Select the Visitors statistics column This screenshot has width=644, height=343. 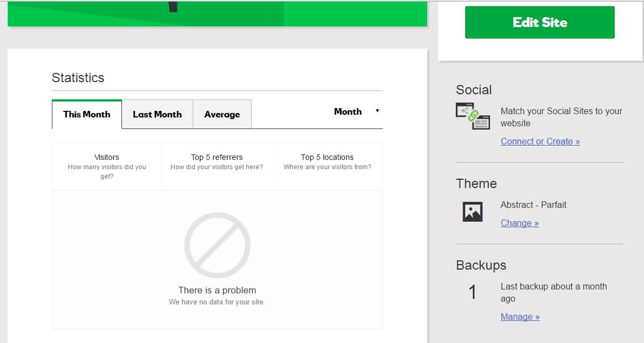[x=107, y=167]
